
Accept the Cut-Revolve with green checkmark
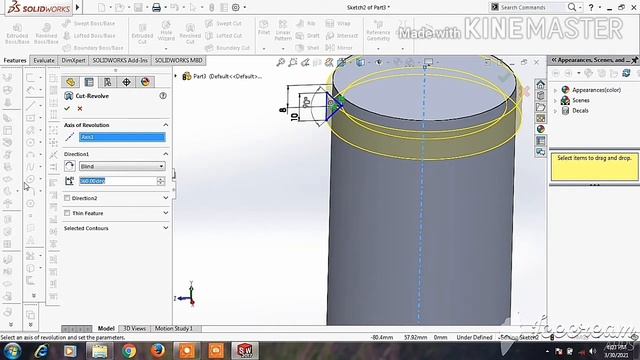67,108
